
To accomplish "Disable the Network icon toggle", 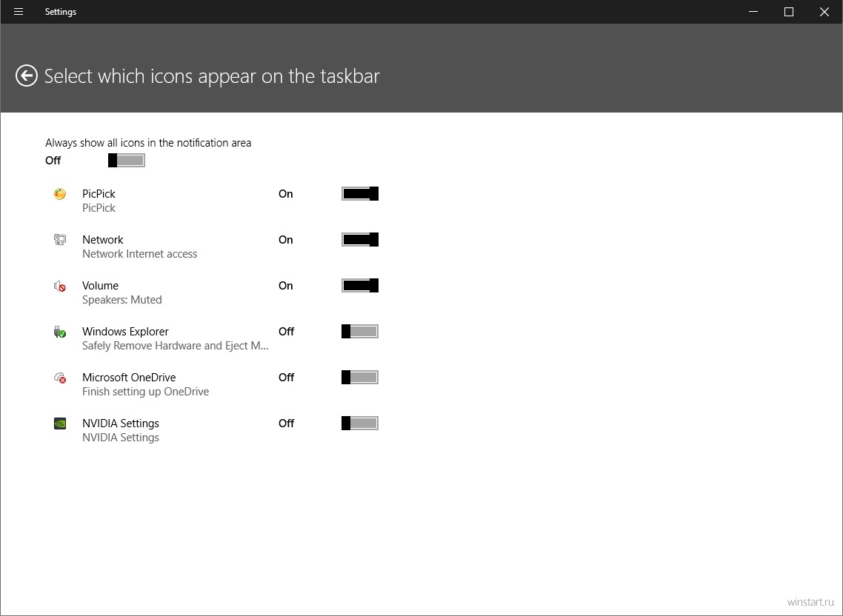I will coord(360,240).
